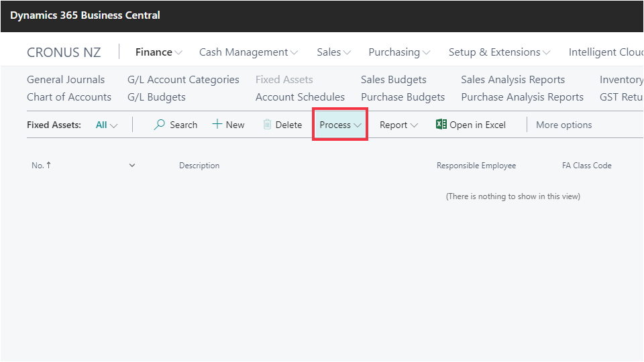Viewport: 644px width, 362px height.
Task: Open the Inventory link
Action: click(621, 80)
